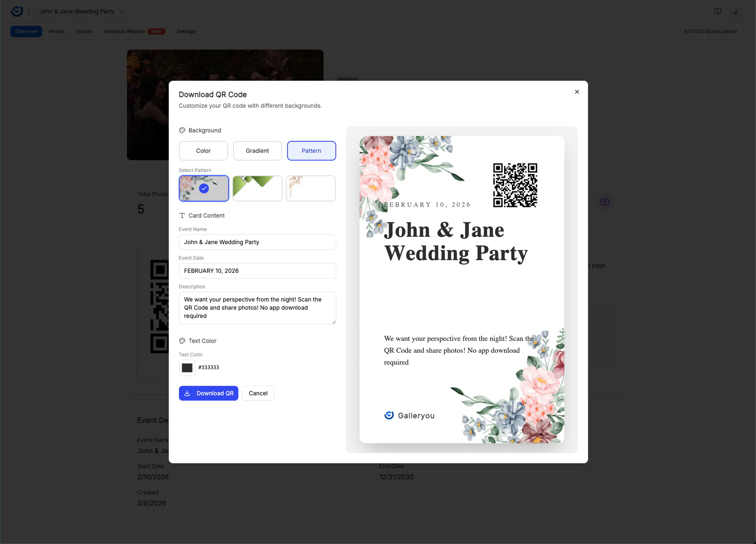
Task: Click the Created 3/6/2026 value
Action: tap(152, 503)
